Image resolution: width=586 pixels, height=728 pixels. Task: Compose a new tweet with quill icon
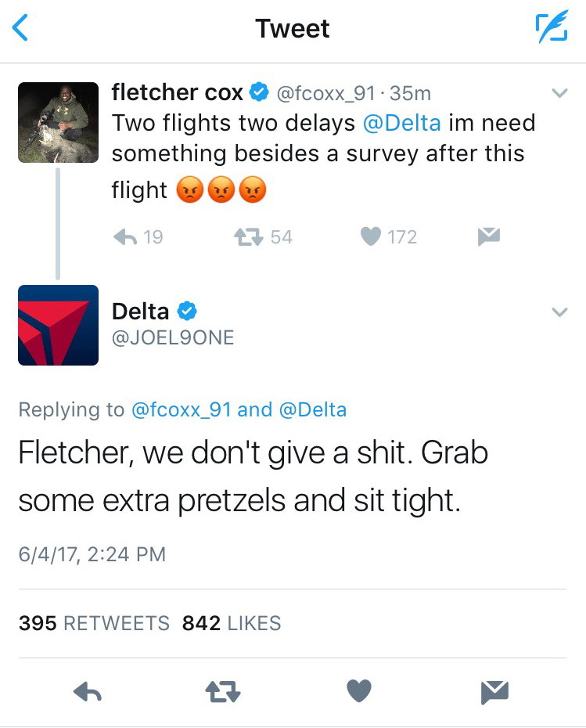pos(552,28)
